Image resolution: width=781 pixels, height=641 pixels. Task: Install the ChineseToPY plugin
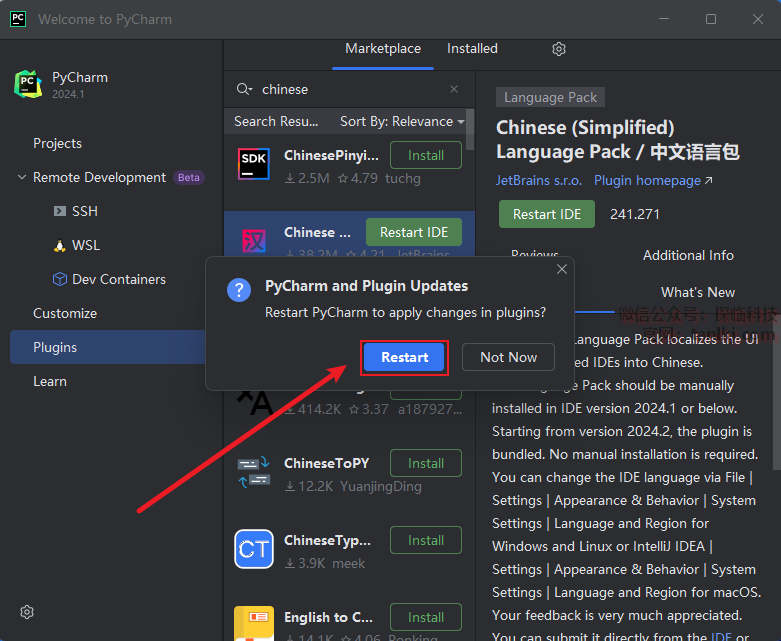pos(425,463)
